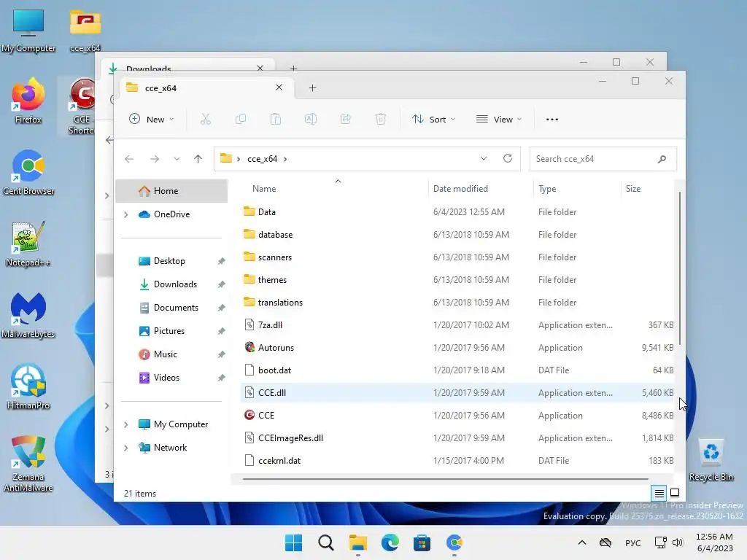The width and height of the screenshot is (747, 560).
Task: Open Microsoft Store from taskbar
Action: (422, 542)
